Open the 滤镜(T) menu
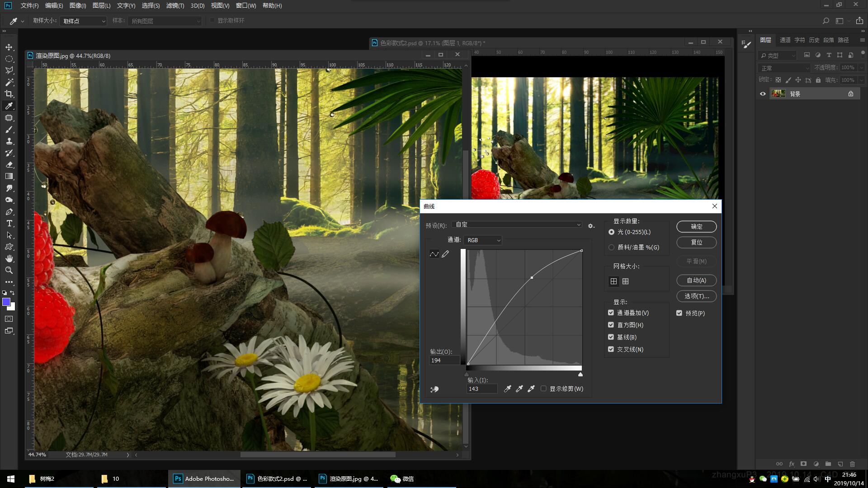Screen dimensions: 868x488 coord(175,5)
